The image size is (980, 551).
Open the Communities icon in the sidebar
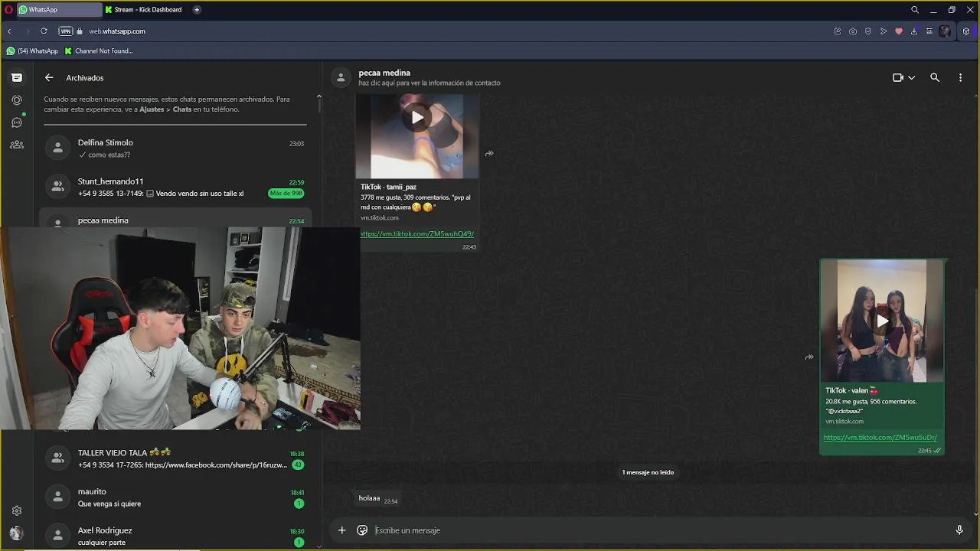tap(17, 145)
